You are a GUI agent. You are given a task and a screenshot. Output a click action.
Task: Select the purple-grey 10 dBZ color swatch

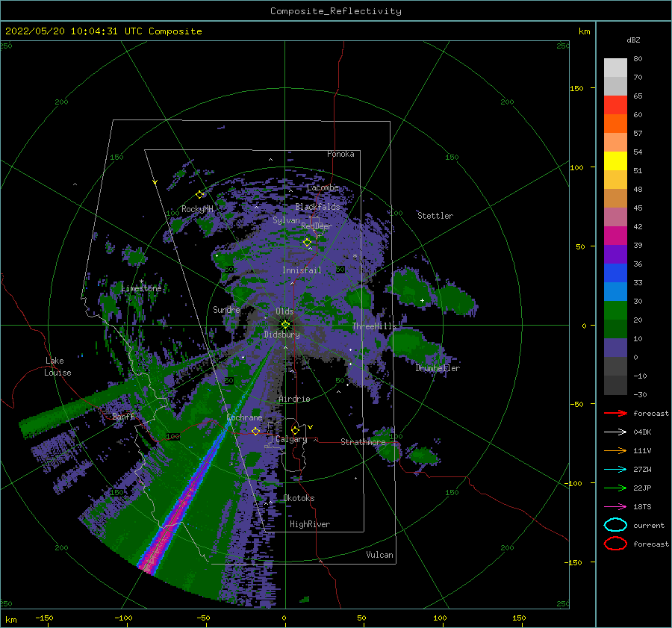pos(615,348)
